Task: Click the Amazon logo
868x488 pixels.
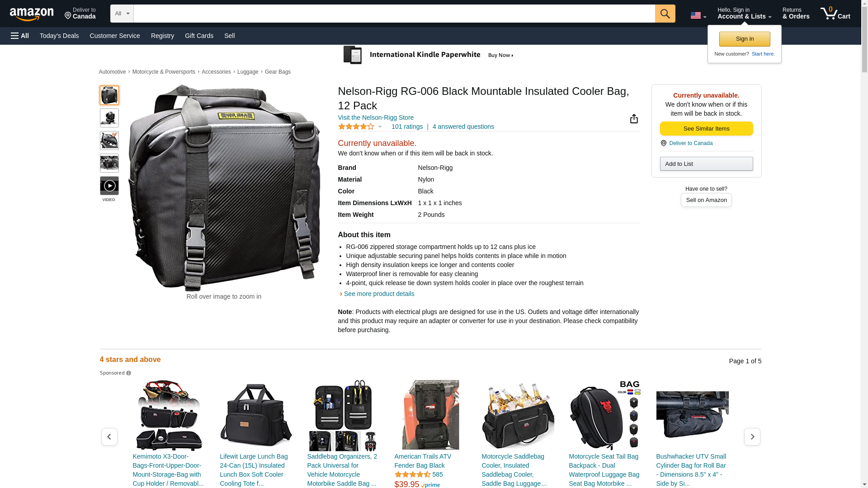Action: pos(32,14)
